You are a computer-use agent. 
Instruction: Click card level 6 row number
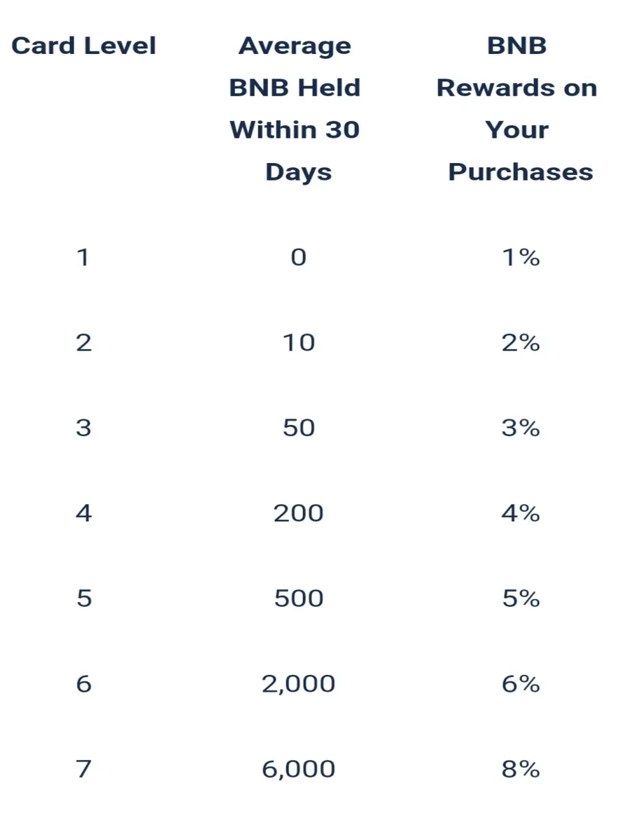[x=83, y=684]
